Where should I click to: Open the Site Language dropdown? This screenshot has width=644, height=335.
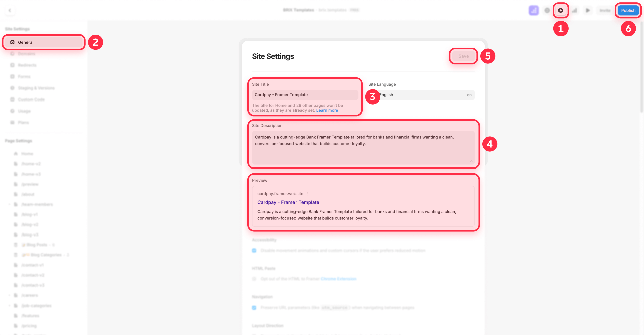click(421, 95)
